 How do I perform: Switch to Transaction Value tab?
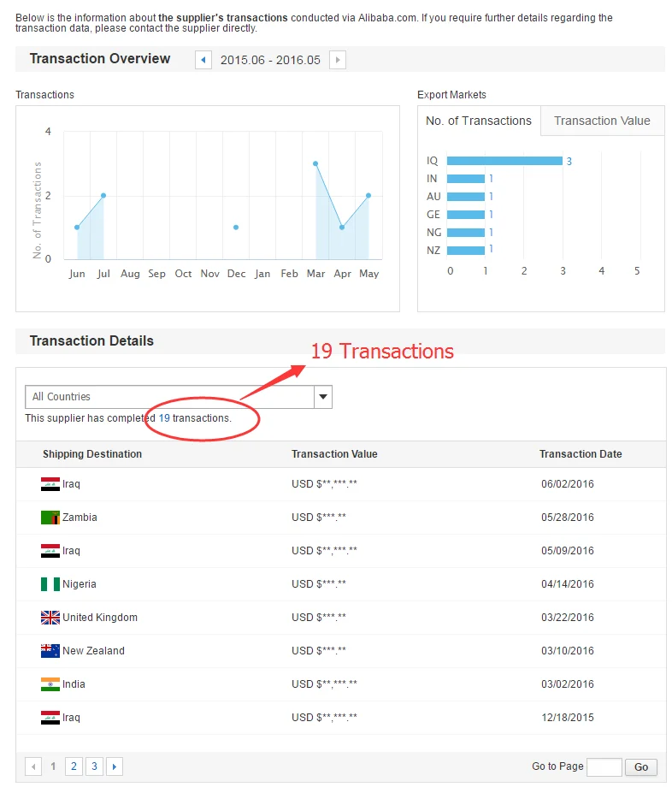pos(602,121)
